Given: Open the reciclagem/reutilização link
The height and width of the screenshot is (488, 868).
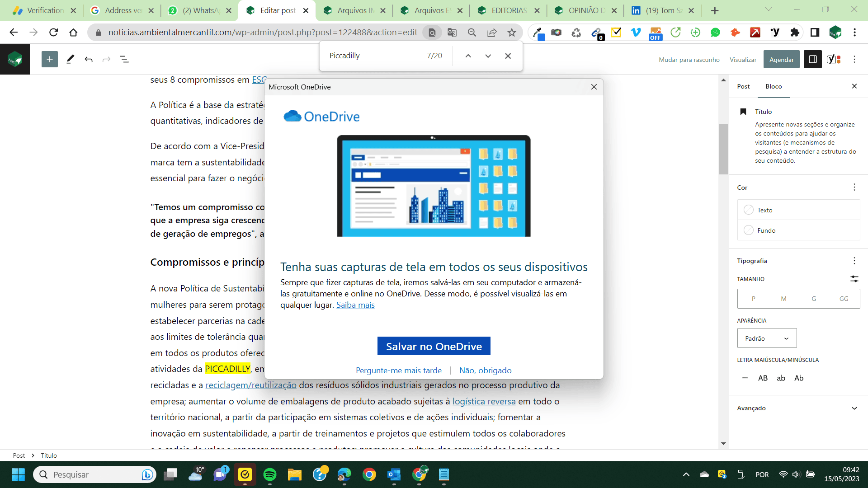Looking at the screenshot, I should coord(251,385).
